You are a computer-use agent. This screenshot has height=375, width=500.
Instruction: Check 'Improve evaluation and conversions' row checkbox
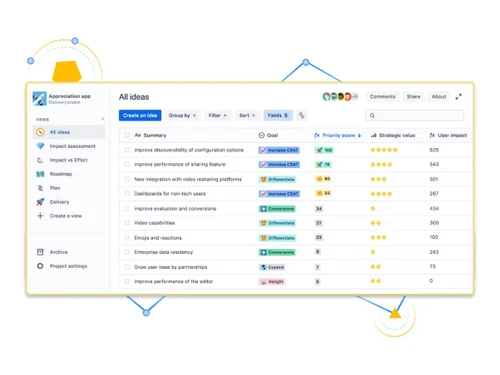[x=127, y=209]
